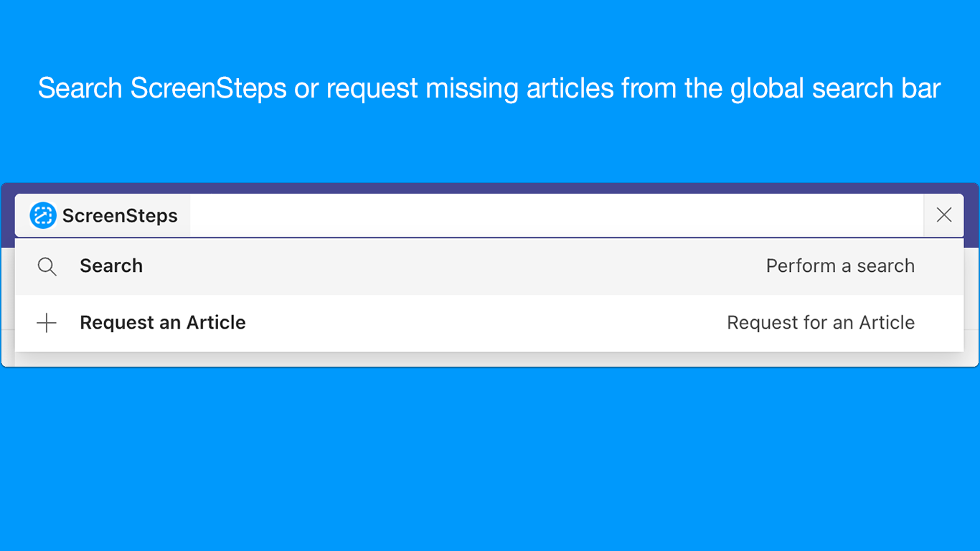Screen dimensions: 980x551
Task: Click the "Request for an Article" description text
Action: 821,323
